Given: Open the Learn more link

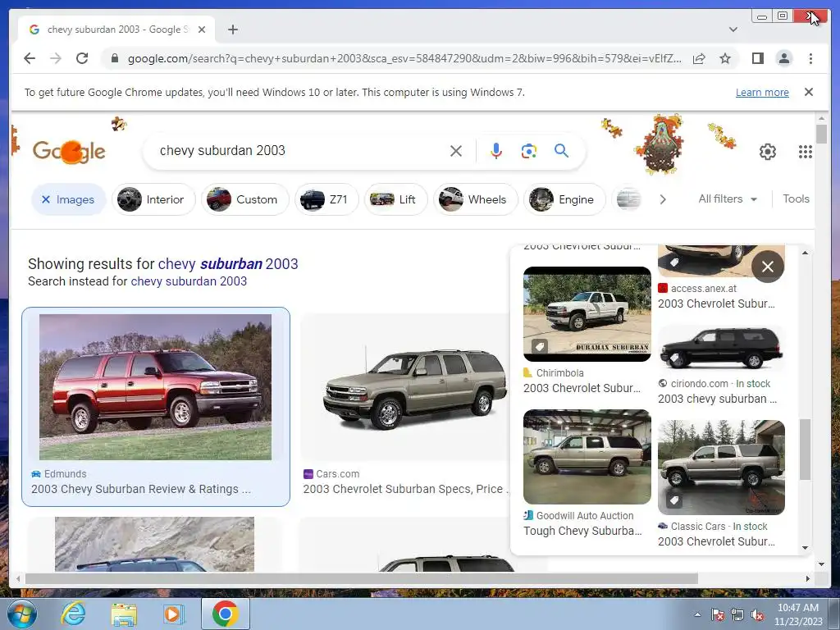Looking at the screenshot, I should [762, 92].
